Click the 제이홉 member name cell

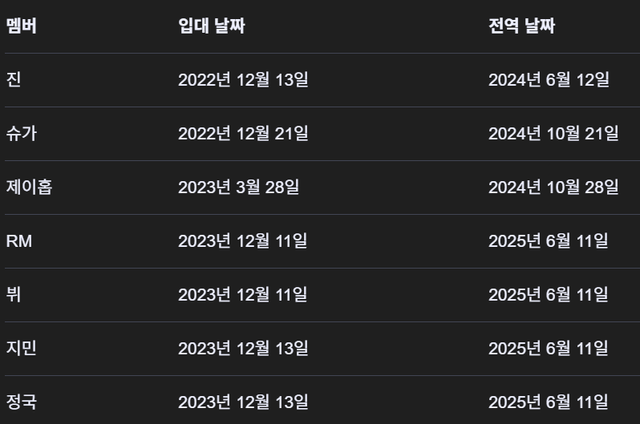pyautogui.click(x=29, y=187)
